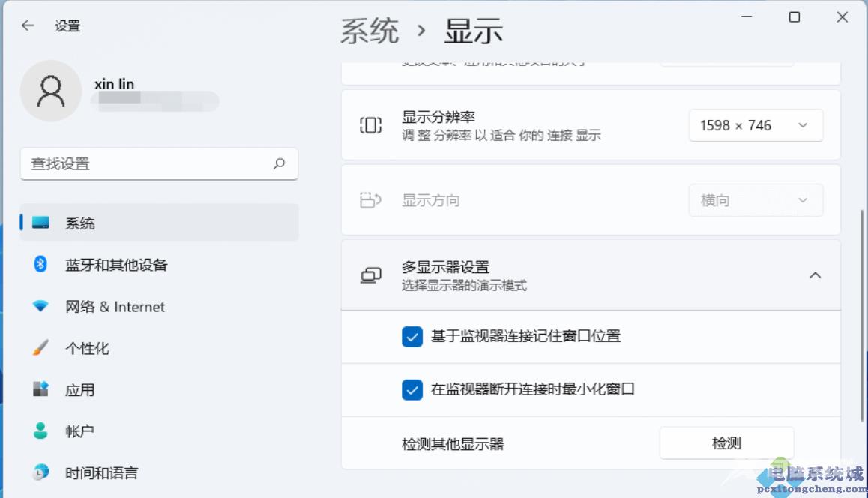The image size is (868, 498).
Task: Collapse the 多显示器设置 section
Action: [816, 275]
